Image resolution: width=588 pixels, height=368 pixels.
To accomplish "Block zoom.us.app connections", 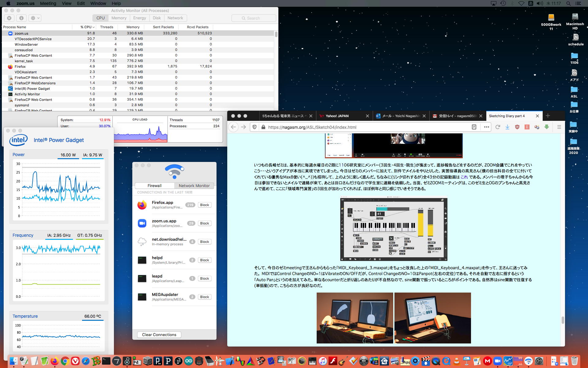I will tap(204, 223).
